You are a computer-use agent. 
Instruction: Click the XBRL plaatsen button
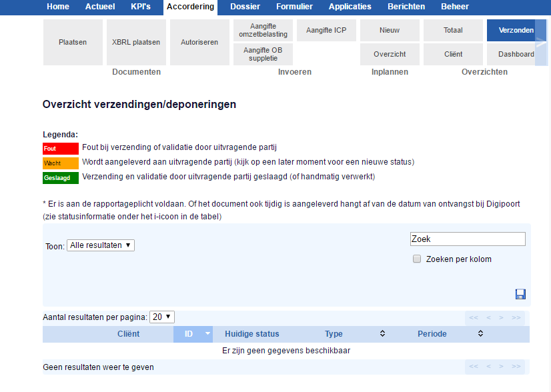click(136, 42)
